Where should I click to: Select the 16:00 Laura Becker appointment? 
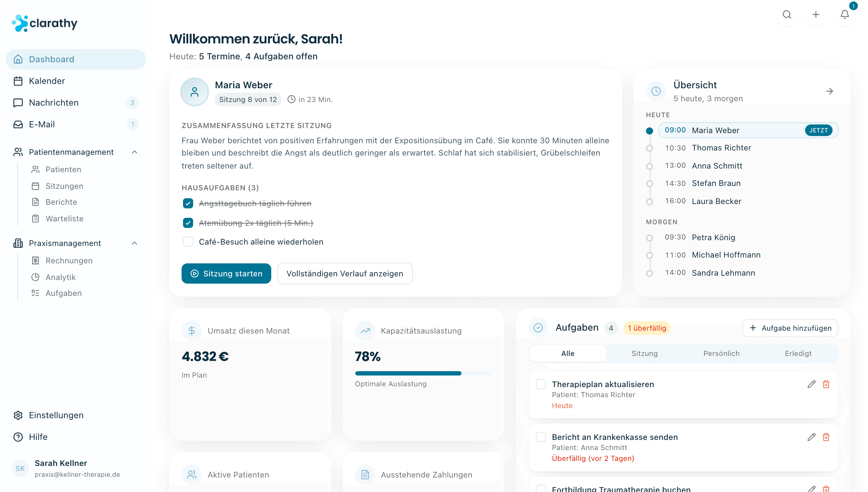[749, 201]
